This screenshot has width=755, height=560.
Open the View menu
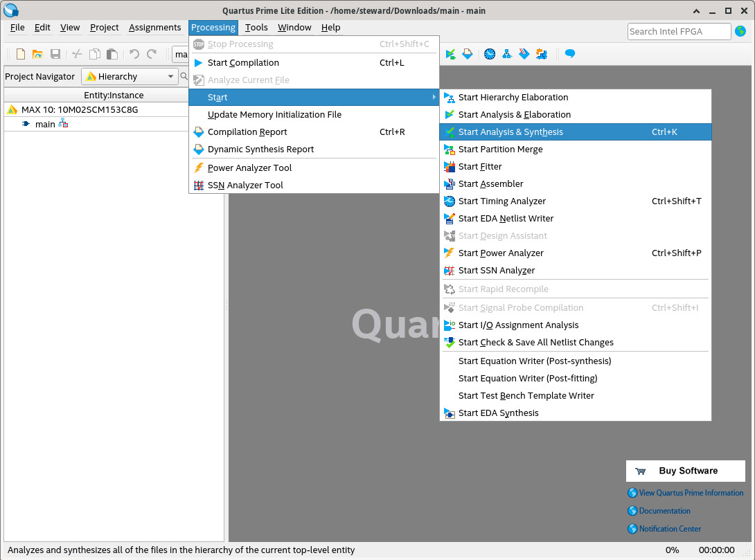pyautogui.click(x=70, y=28)
